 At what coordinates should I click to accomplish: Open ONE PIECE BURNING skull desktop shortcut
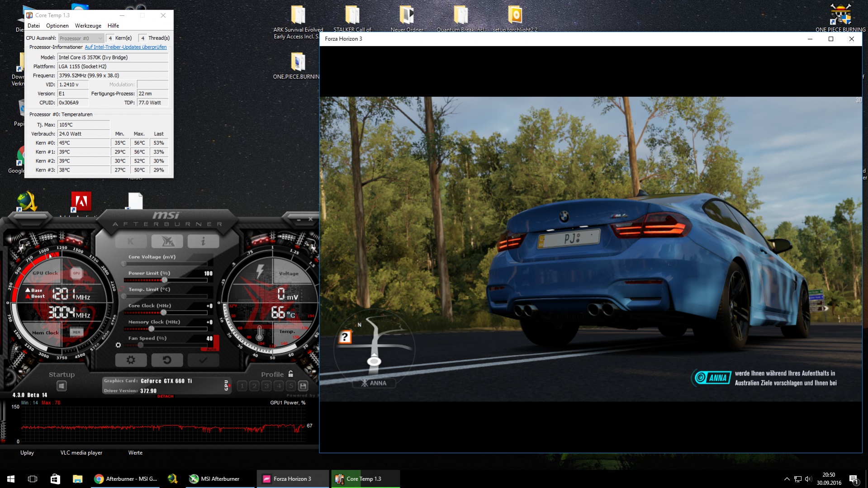point(840,18)
